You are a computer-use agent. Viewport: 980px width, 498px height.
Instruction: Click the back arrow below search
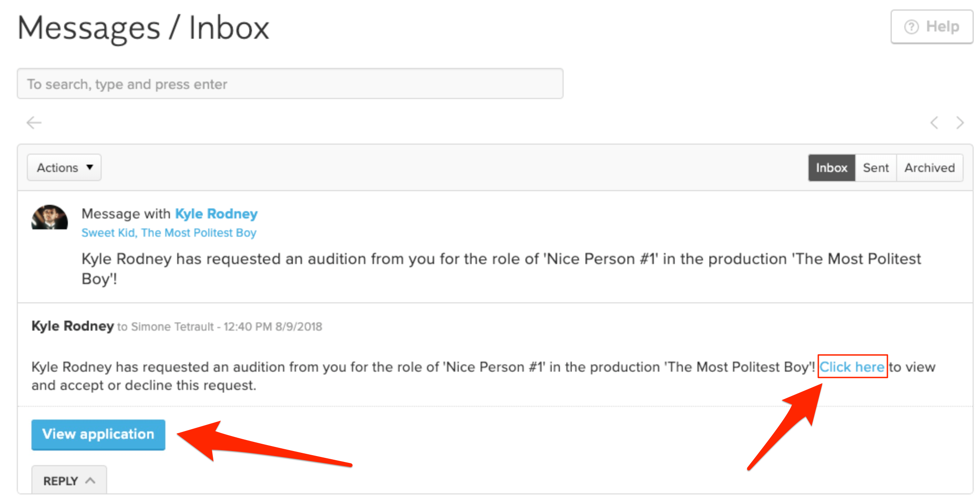tap(34, 123)
